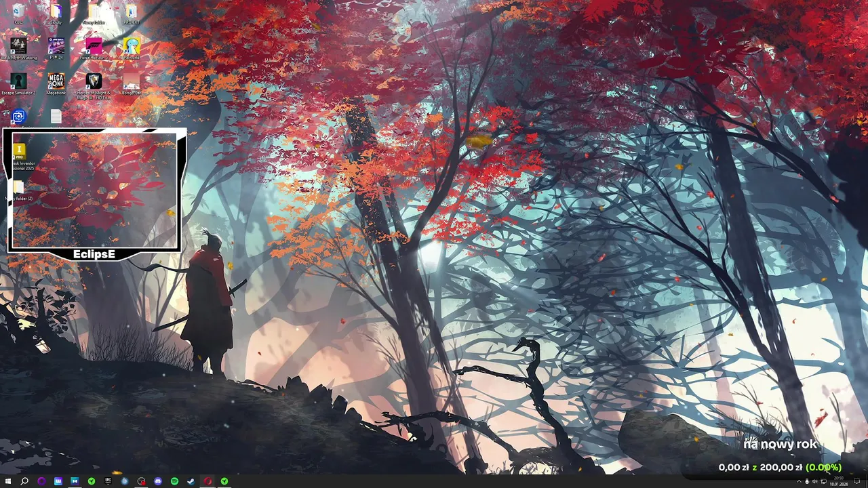
Task: Click the 'na nowy rok' goal label
Action: pos(780,445)
